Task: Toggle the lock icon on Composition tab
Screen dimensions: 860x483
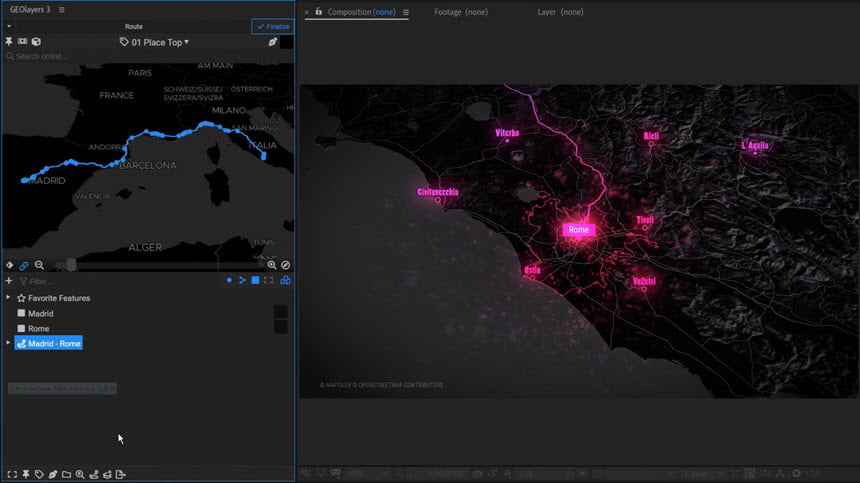Action: [319, 12]
